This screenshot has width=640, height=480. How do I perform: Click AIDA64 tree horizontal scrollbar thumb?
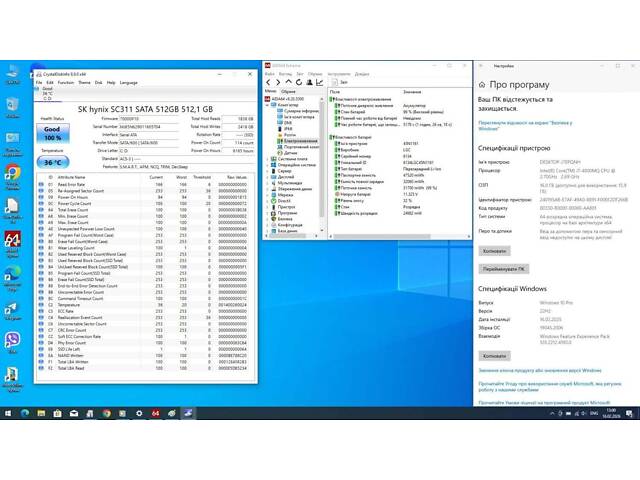[287, 236]
